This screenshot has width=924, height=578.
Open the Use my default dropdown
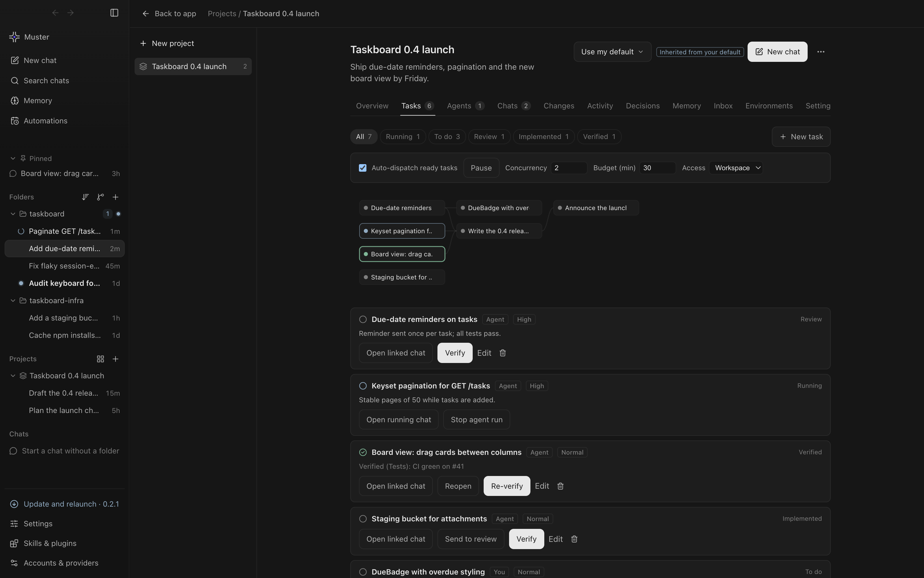coord(612,52)
